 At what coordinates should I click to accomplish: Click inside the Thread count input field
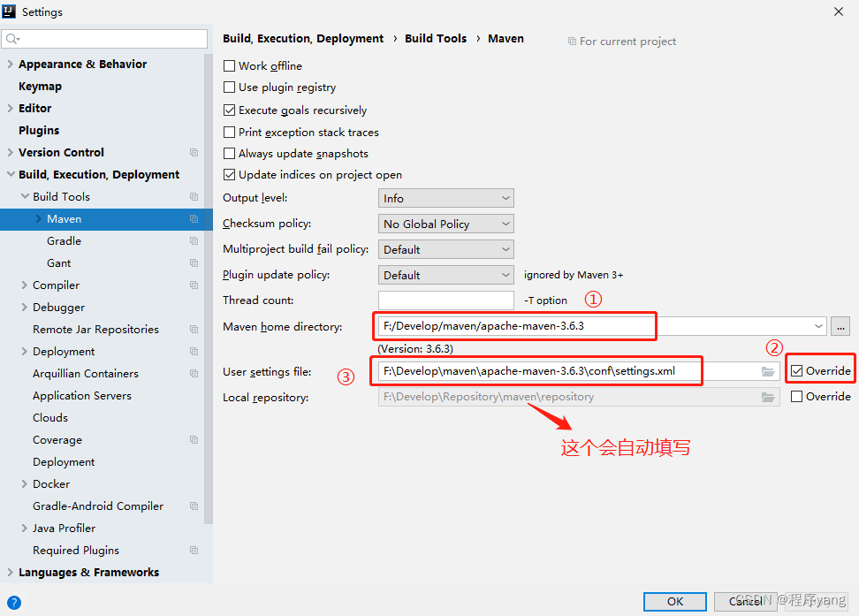[x=445, y=300]
